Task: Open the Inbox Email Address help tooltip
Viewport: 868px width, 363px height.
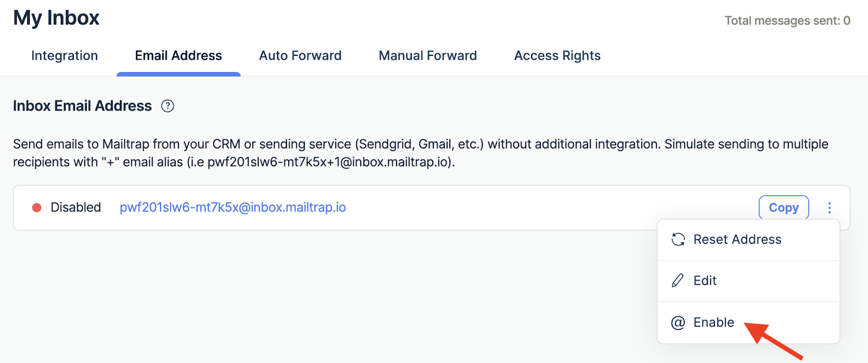Action: tap(168, 106)
